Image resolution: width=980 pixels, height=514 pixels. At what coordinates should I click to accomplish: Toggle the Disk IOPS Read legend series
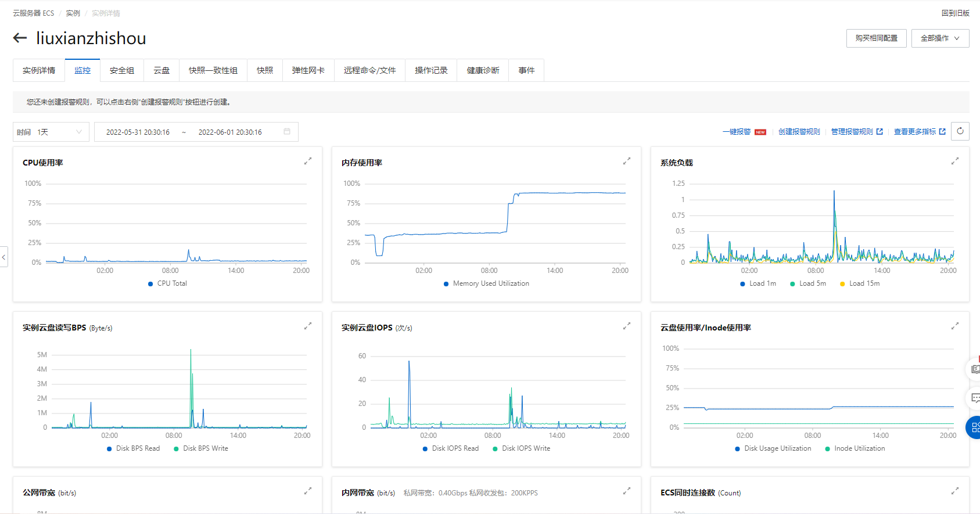[x=451, y=448]
